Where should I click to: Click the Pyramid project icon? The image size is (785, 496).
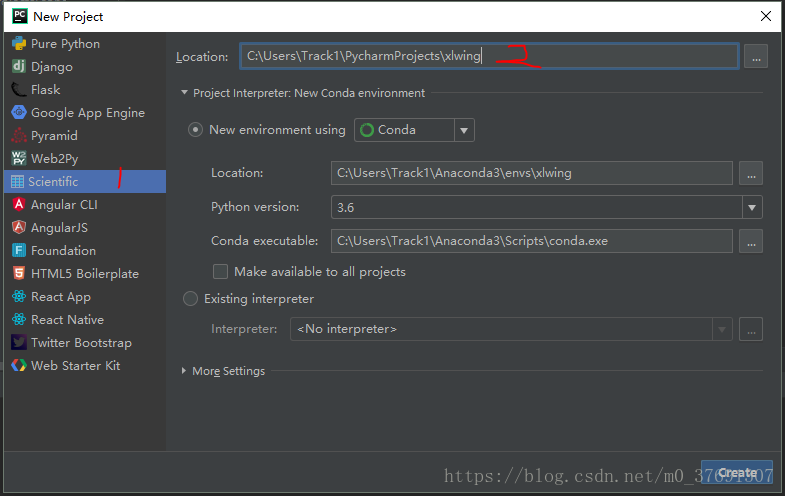(19, 136)
